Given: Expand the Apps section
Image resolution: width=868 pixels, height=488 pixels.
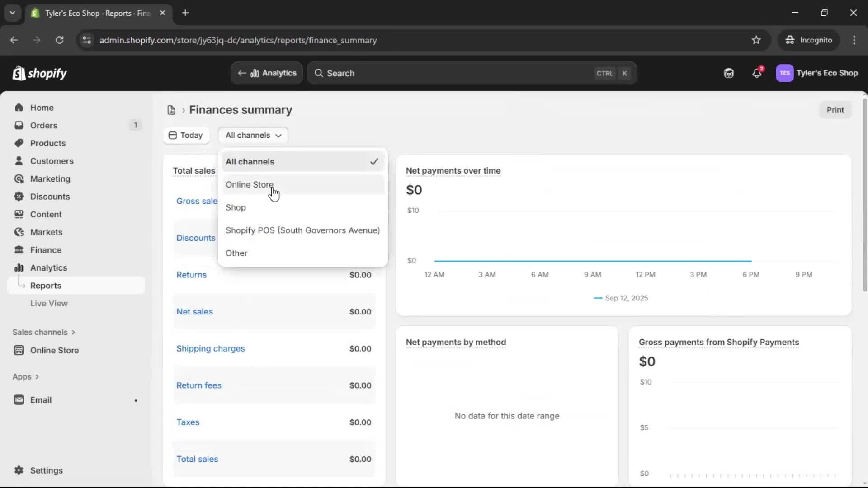Looking at the screenshot, I should (25, 376).
